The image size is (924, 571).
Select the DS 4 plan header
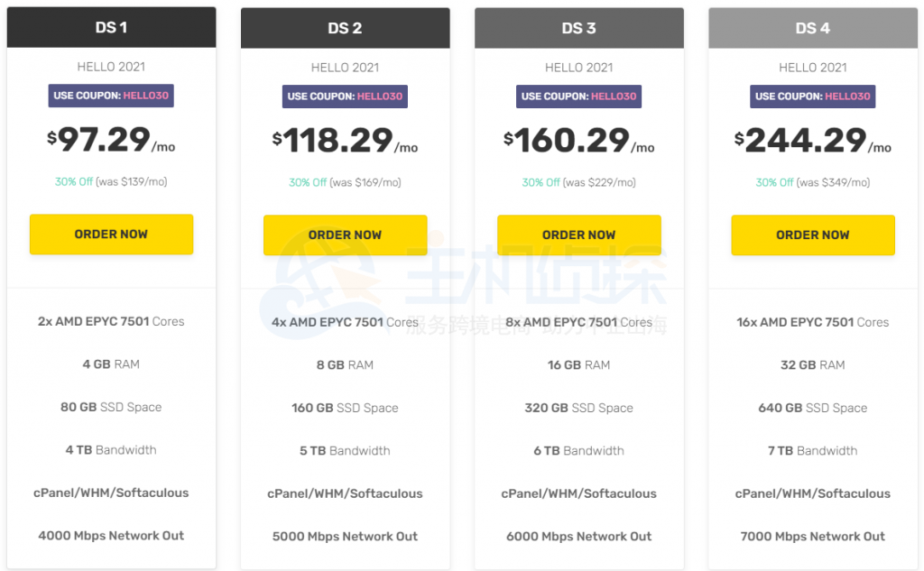[812, 27]
